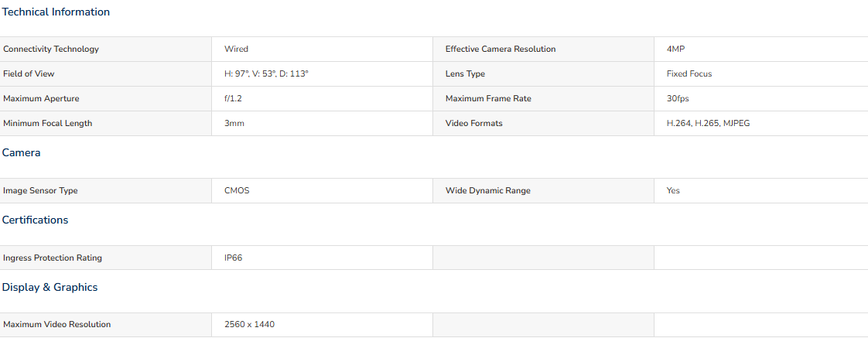Select the 4MP resolution value

[x=676, y=50]
